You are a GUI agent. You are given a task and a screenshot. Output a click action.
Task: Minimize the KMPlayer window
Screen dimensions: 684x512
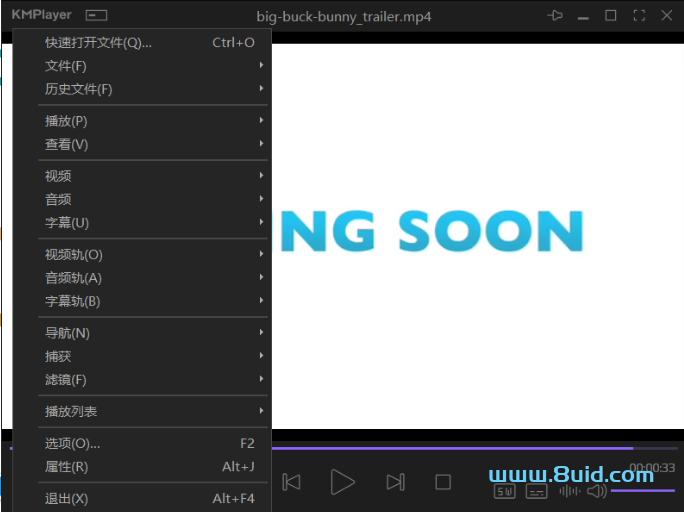(583, 17)
